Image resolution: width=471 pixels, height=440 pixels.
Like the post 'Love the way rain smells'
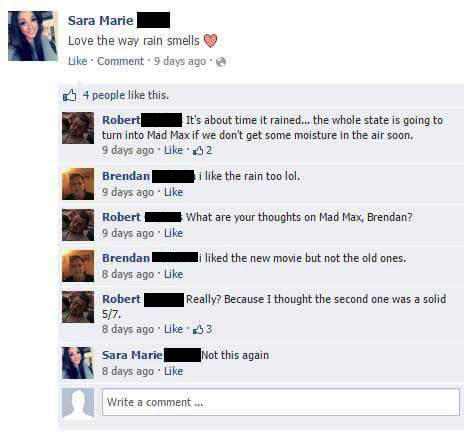pyautogui.click(x=77, y=61)
